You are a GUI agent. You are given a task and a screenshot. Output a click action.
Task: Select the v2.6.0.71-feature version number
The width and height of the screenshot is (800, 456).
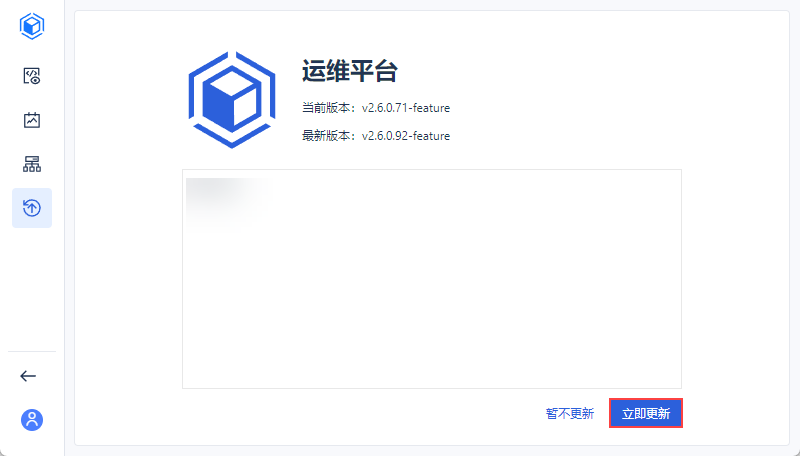[406, 108]
